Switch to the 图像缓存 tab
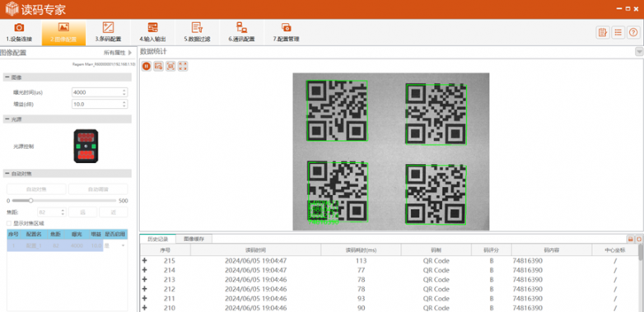Viewport: 644px width, 312px height. 194,239
